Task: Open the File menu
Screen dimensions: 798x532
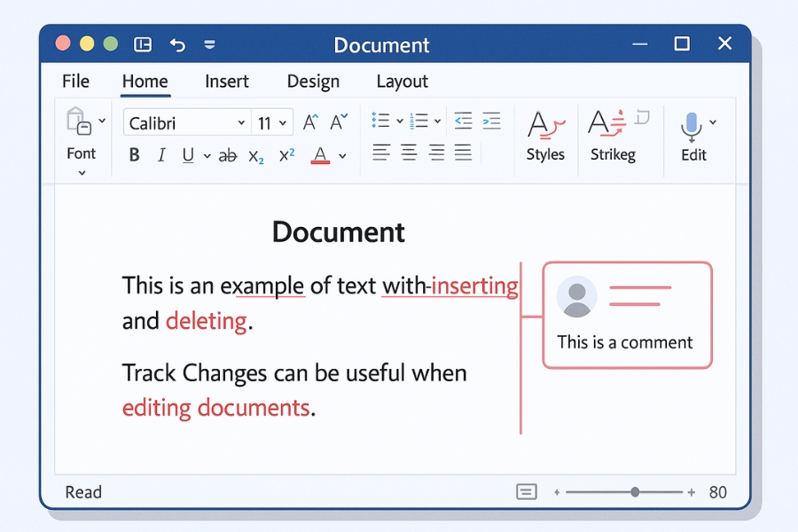Action: [75, 81]
